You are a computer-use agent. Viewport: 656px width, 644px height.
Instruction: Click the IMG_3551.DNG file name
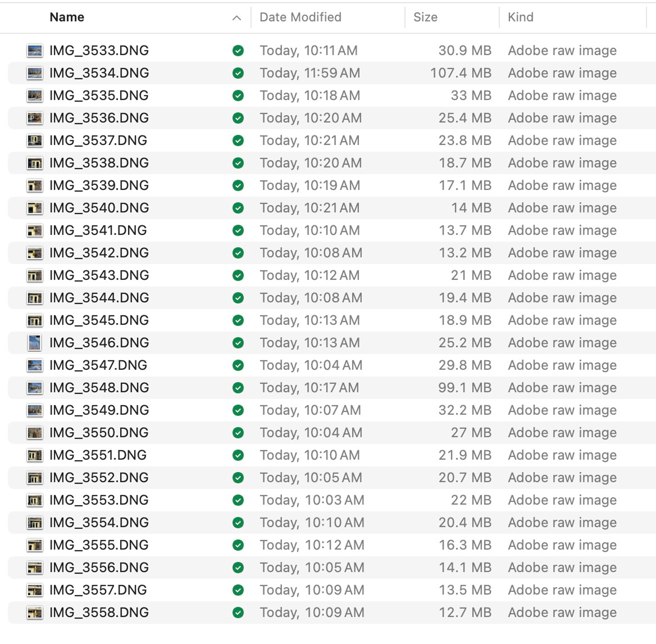98,455
